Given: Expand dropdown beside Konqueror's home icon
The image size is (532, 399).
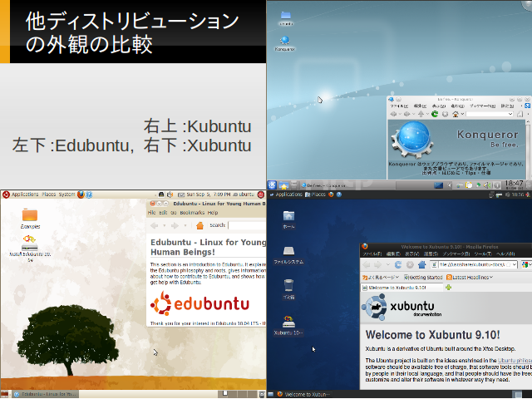Looking at the screenshot, I should click(462, 115).
